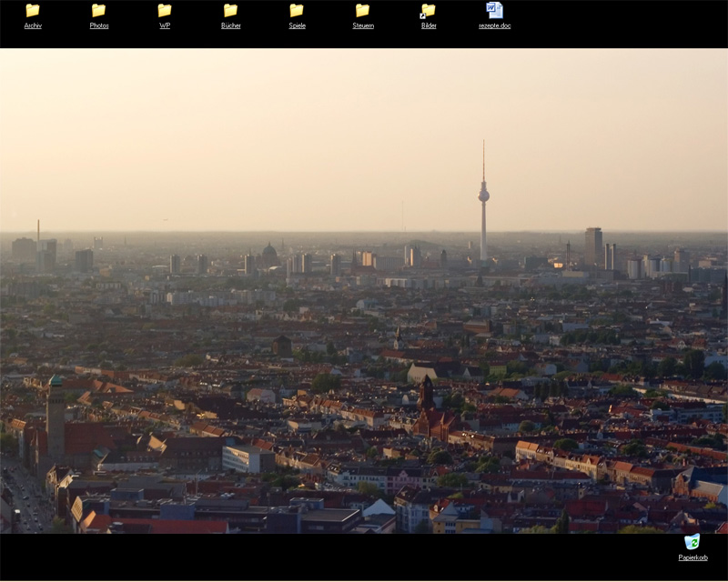Screen dimensions: 728x582
Task: Open the Photos folder icon
Action: point(98,10)
